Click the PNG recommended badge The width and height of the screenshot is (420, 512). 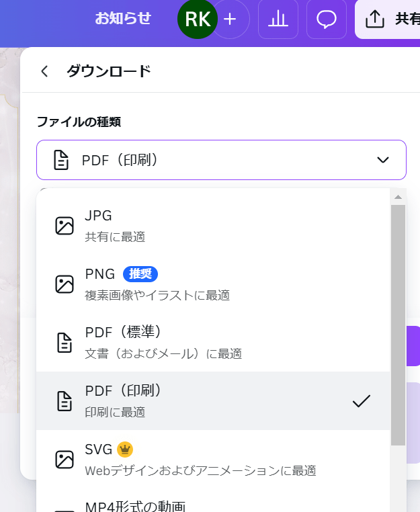point(140,274)
